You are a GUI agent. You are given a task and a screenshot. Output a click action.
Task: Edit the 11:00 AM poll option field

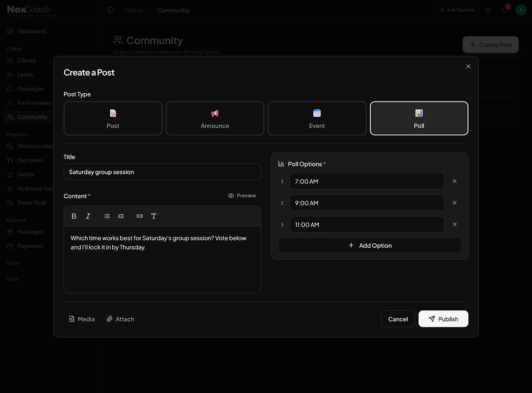click(367, 225)
